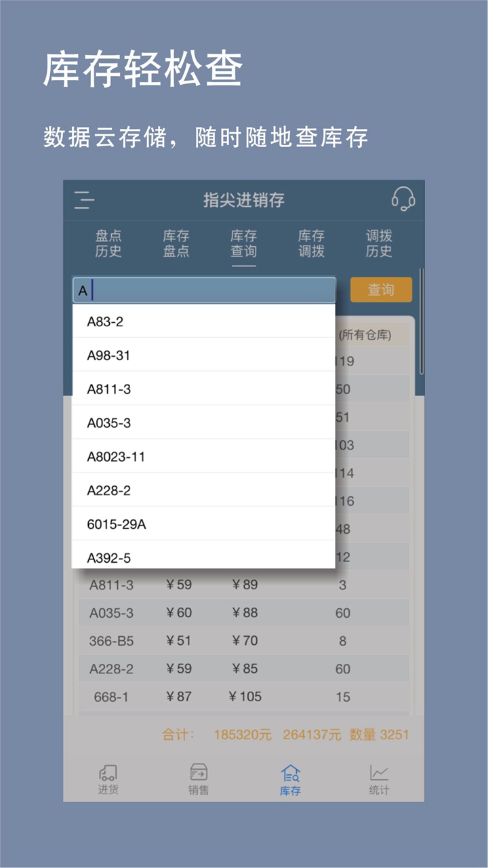
Task: Click quantity 119 in the table
Action: [344, 361]
